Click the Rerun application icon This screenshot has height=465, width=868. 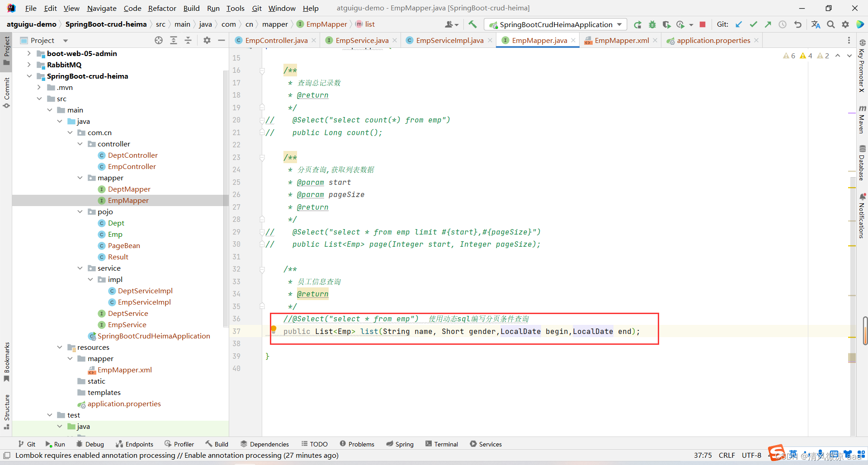[637, 24]
